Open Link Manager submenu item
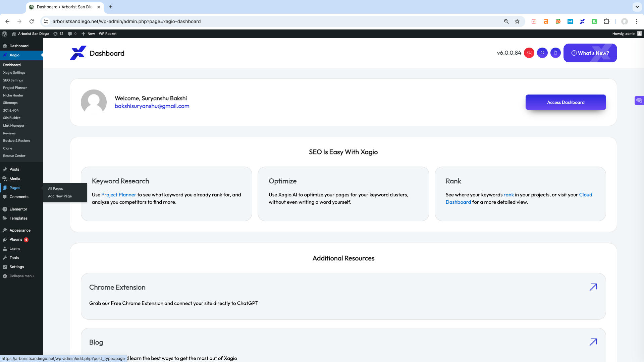 (x=14, y=125)
